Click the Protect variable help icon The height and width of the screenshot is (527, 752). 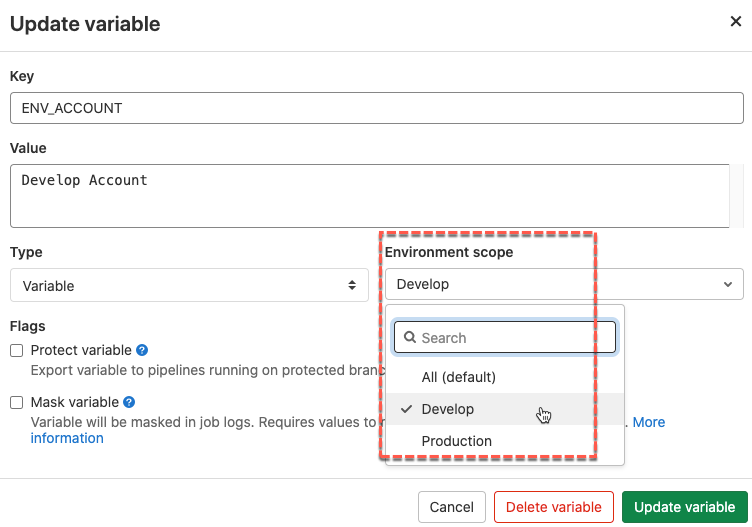pos(142,350)
